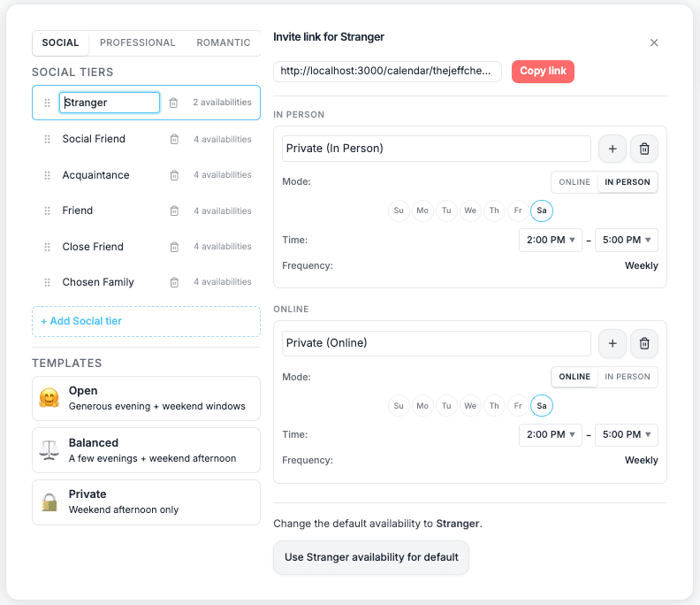Set Online card mode to ONLINE
Image resolution: width=700 pixels, height=605 pixels.
pyautogui.click(x=574, y=377)
